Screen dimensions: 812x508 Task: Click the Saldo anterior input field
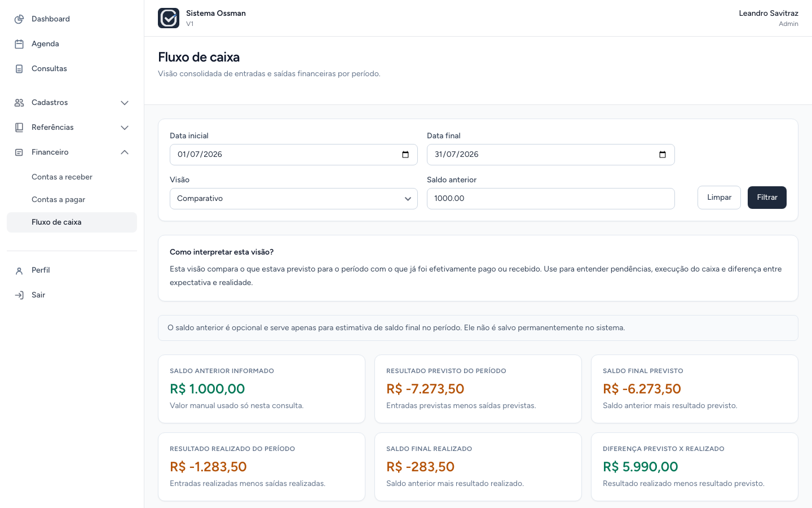[x=551, y=199]
